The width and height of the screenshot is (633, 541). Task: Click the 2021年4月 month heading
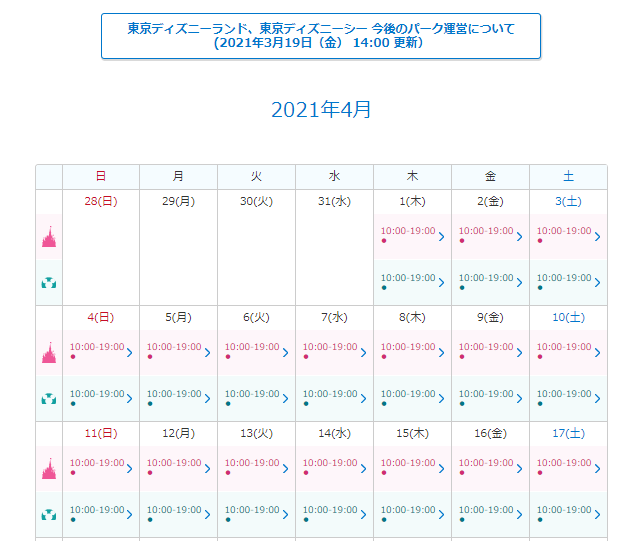tap(321, 109)
